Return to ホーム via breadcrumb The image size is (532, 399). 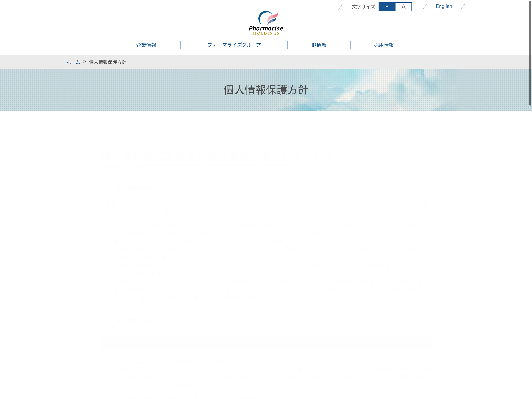tap(73, 62)
